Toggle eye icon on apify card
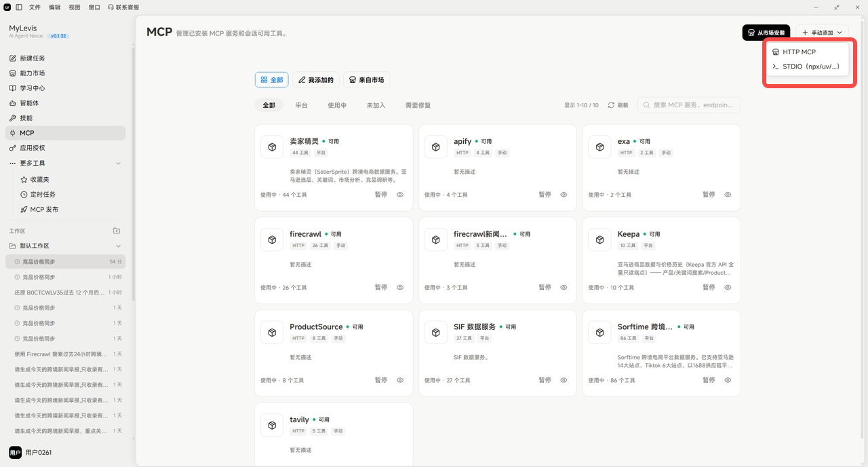The image size is (868, 467). point(564,195)
